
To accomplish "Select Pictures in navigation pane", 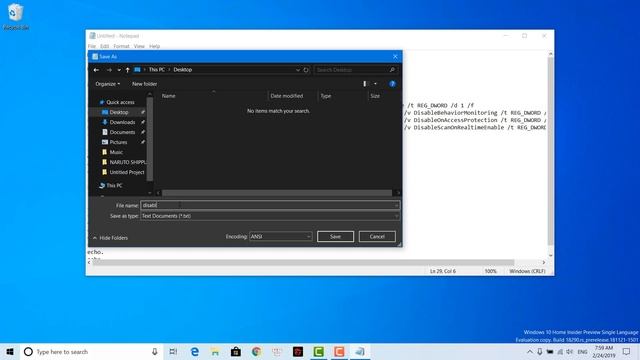I will tap(118, 142).
